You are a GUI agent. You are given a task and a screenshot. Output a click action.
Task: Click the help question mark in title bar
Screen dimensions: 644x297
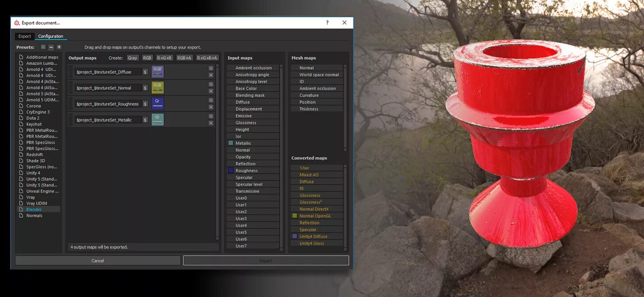[x=327, y=23]
